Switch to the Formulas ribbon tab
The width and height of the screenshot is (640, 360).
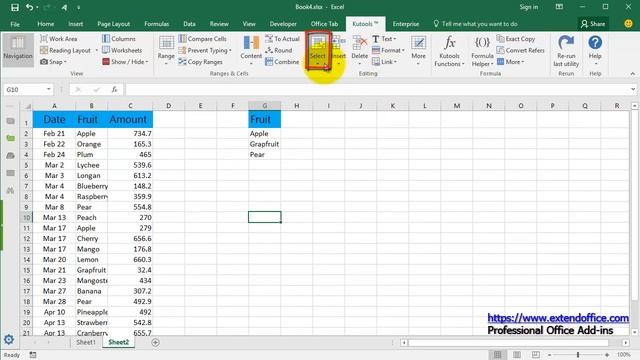[x=157, y=24]
